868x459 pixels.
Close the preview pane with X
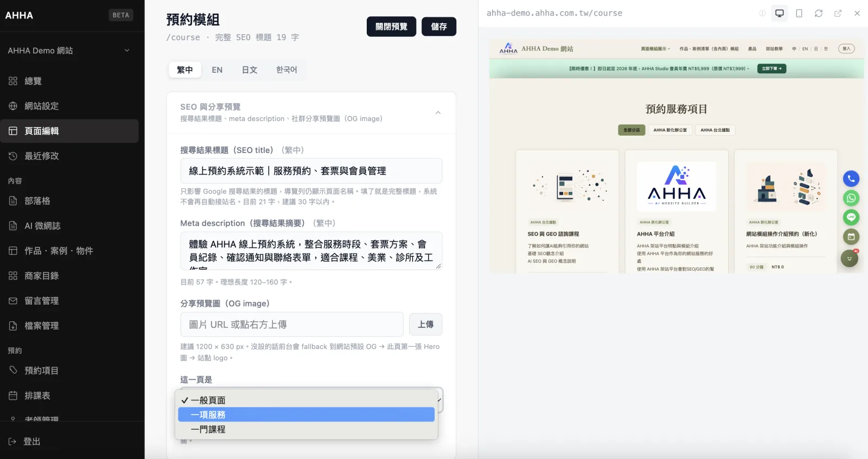(x=857, y=13)
